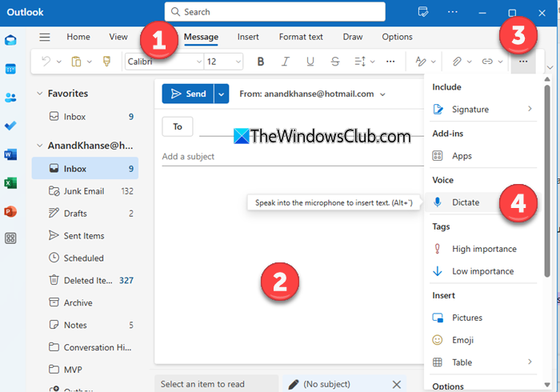Open the font size 12 dropdown
The image size is (560, 392).
[x=238, y=62]
